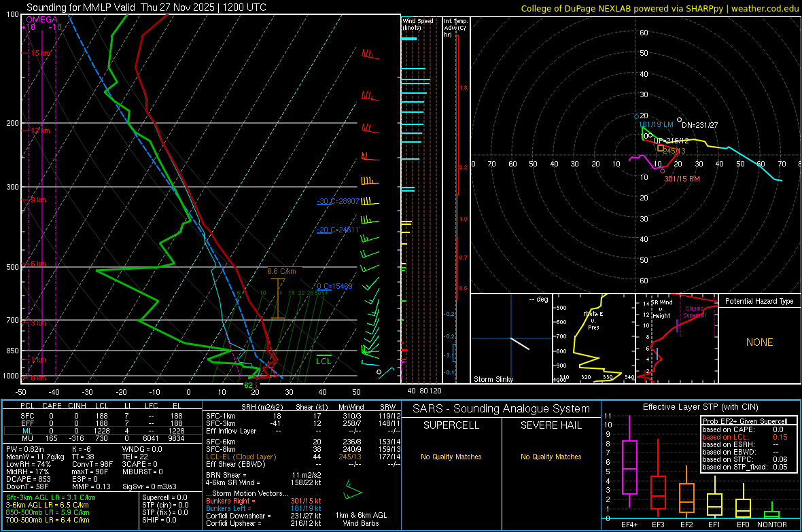Click the Eff Inflow Layer row label

[231, 431]
